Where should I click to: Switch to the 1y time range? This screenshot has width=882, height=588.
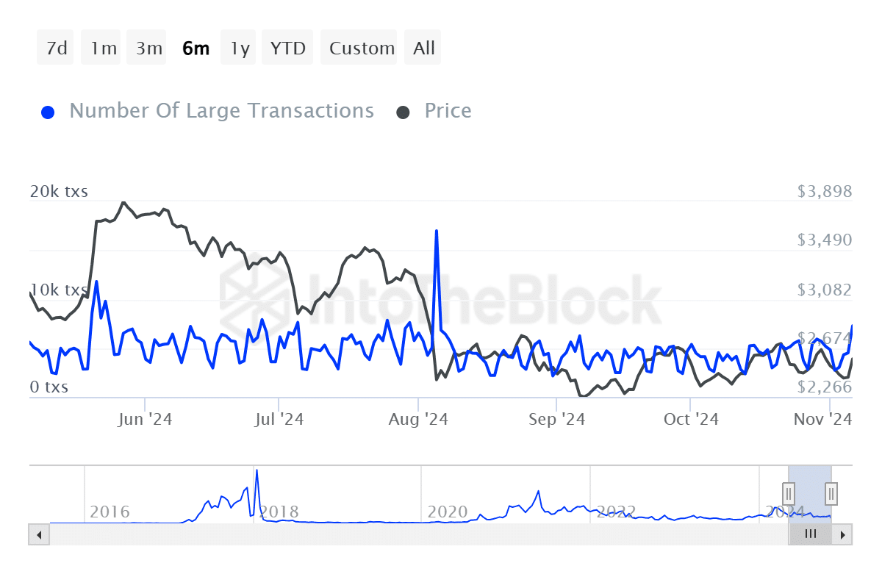coord(237,47)
